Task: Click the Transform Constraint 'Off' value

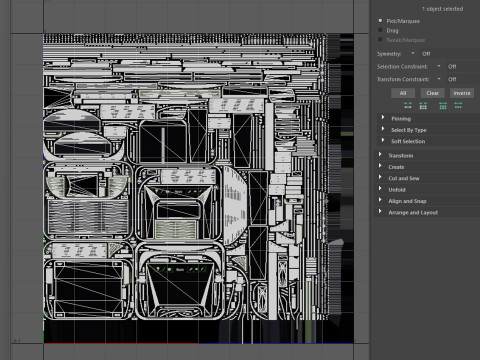Action: [452, 79]
